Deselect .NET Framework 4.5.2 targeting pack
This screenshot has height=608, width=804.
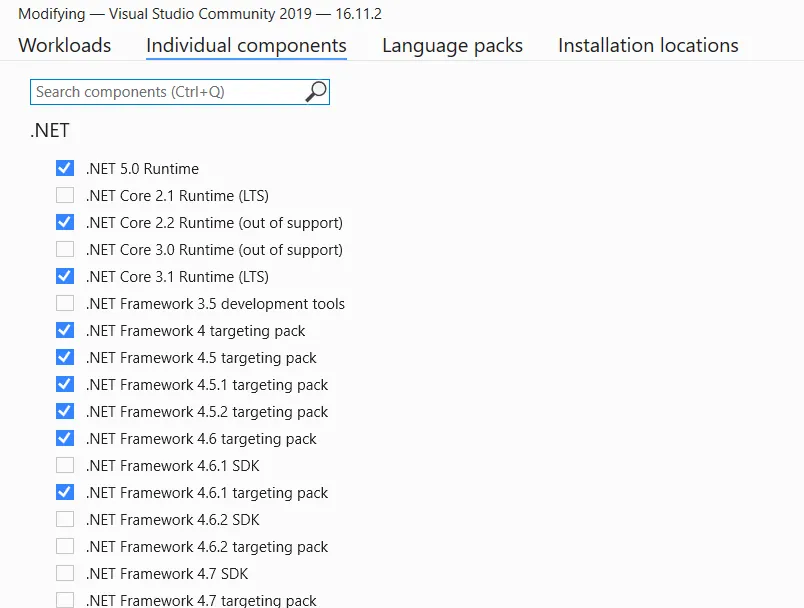coord(65,411)
